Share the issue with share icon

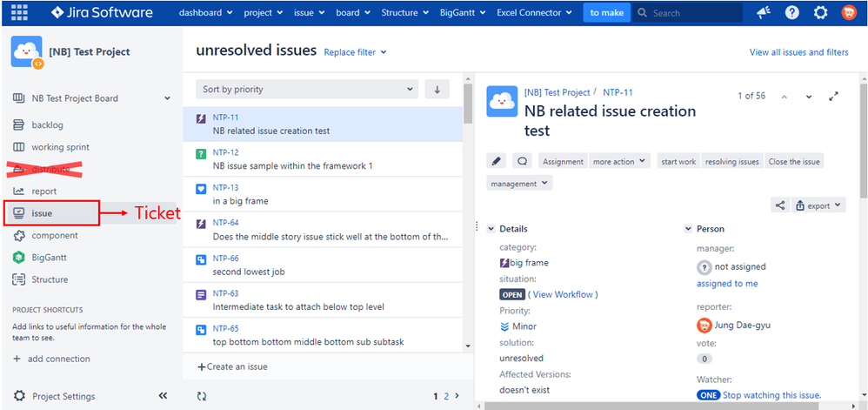[x=780, y=205]
